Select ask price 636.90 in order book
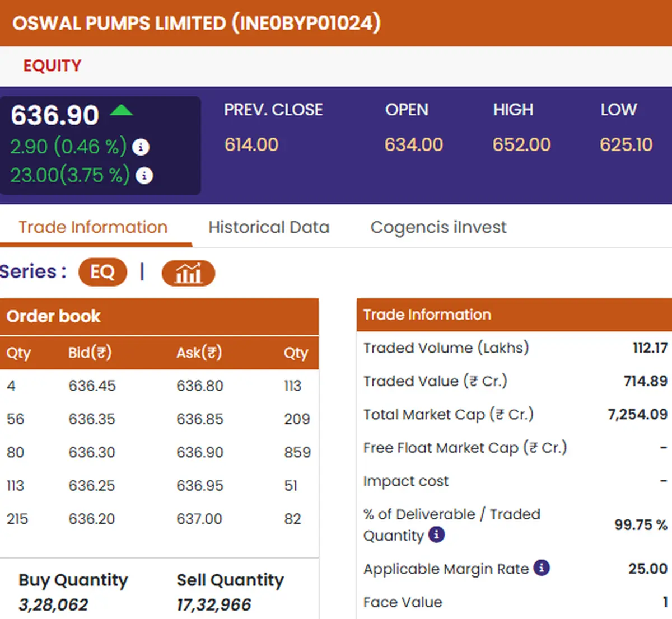672x619 pixels. click(200, 452)
